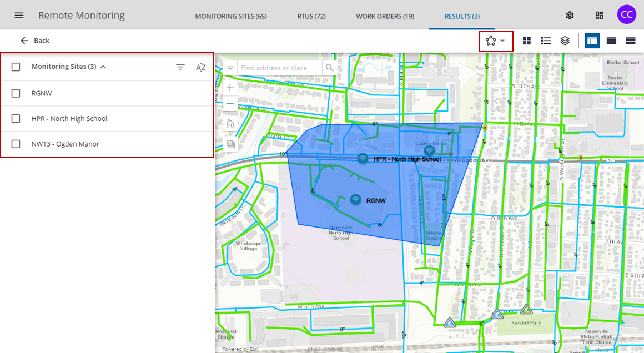This screenshot has height=353, width=644.
Task: Collapse the Monitoring Sites group
Action: click(103, 67)
